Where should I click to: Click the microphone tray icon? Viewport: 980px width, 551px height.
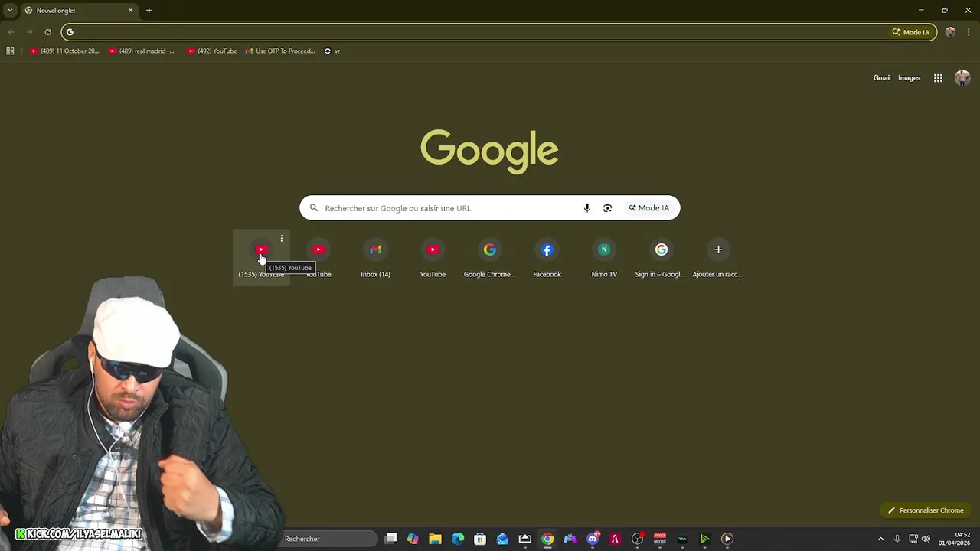pos(897,539)
